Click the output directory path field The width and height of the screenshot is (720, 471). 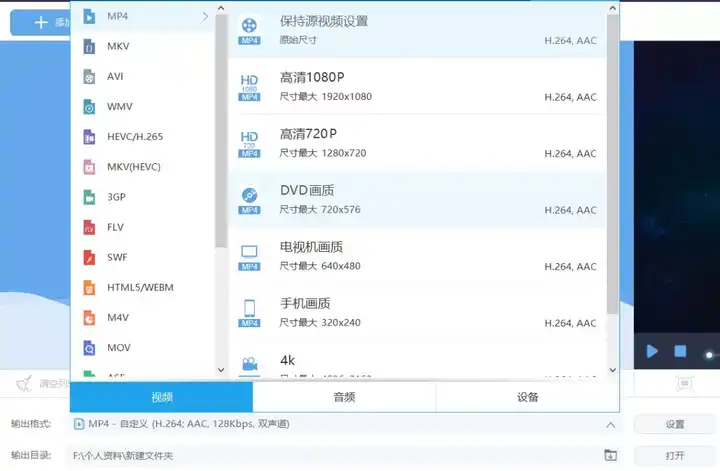tap(334, 455)
